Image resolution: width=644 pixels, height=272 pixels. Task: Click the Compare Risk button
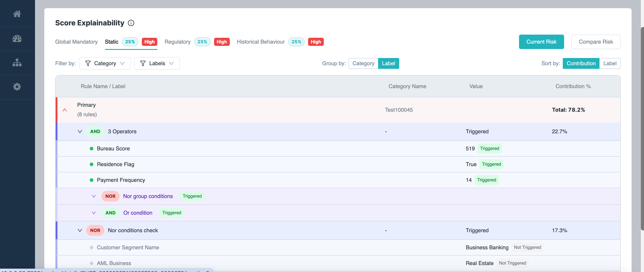point(596,42)
